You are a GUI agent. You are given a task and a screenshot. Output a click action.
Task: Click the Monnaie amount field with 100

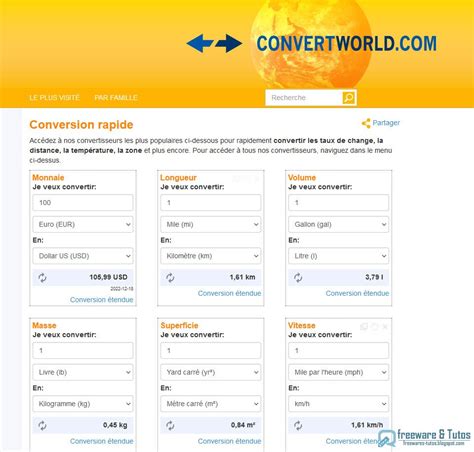(83, 203)
